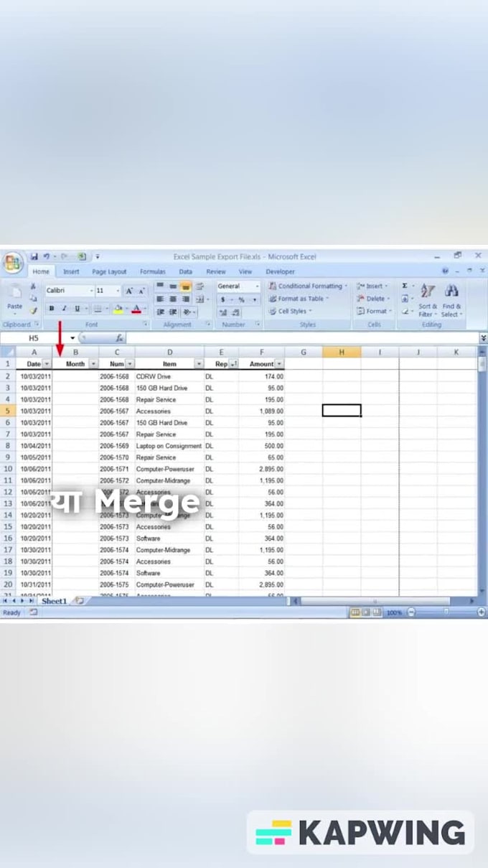Toggle Underline formatting

[x=76, y=309]
